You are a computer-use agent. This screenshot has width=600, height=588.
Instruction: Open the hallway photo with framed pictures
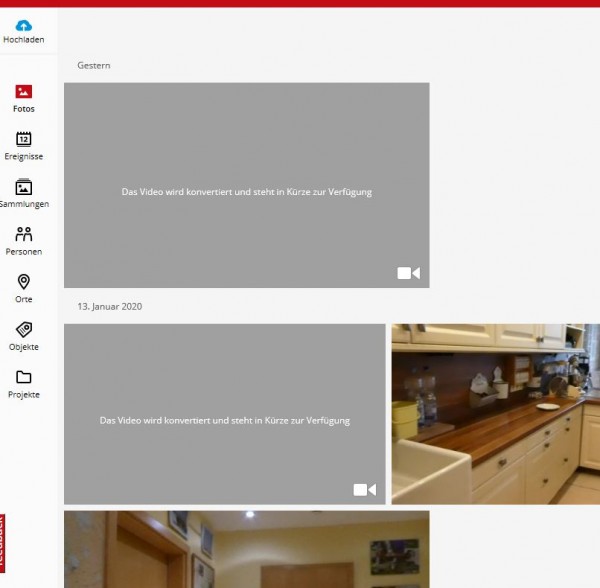(247, 549)
